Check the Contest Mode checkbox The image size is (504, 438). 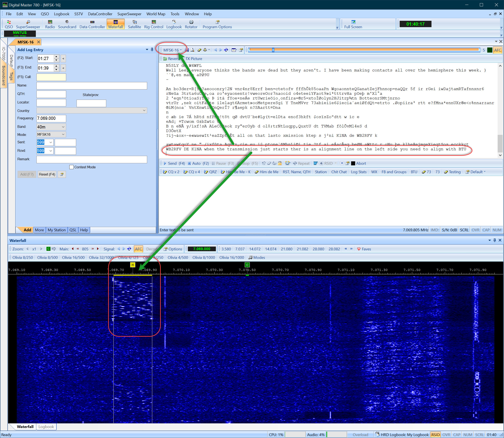(71, 167)
